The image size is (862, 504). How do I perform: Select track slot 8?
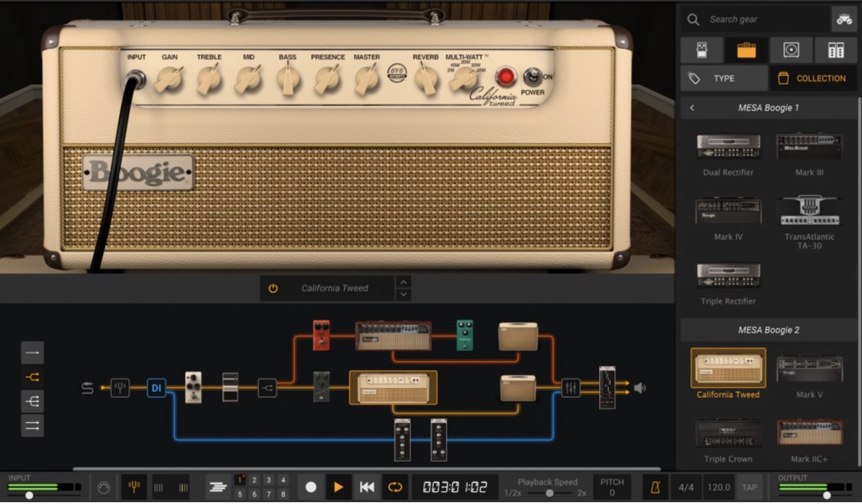(283, 494)
